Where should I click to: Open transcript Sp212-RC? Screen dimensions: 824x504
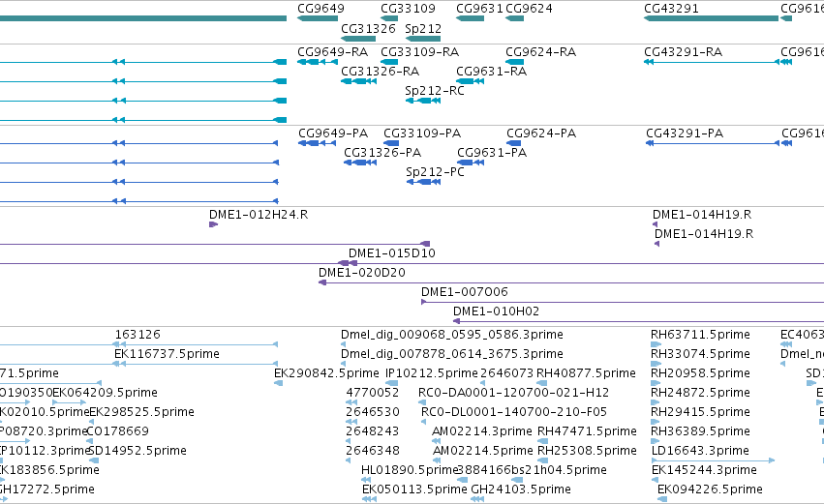coord(435,91)
